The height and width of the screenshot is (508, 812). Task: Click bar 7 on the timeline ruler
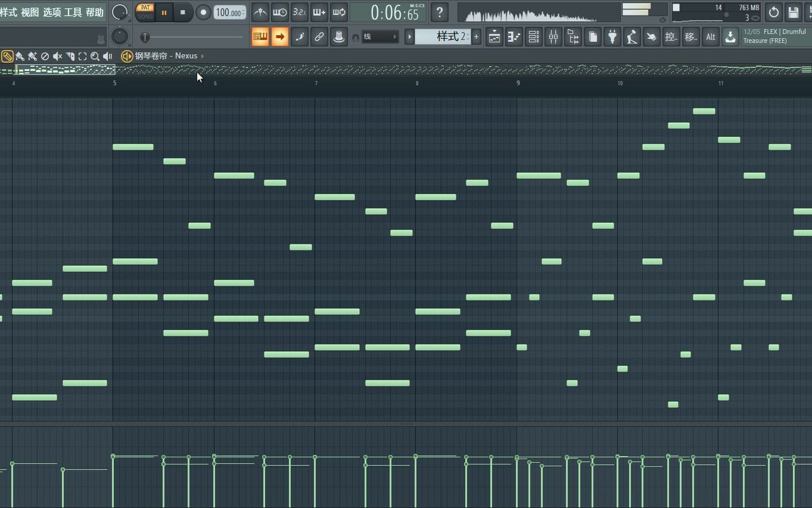(316, 83)
